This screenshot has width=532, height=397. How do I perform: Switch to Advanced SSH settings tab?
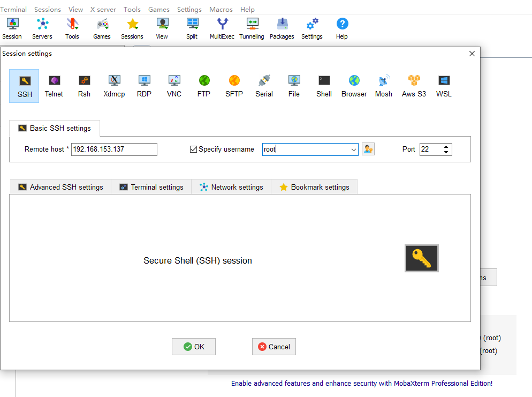point(60,187)
